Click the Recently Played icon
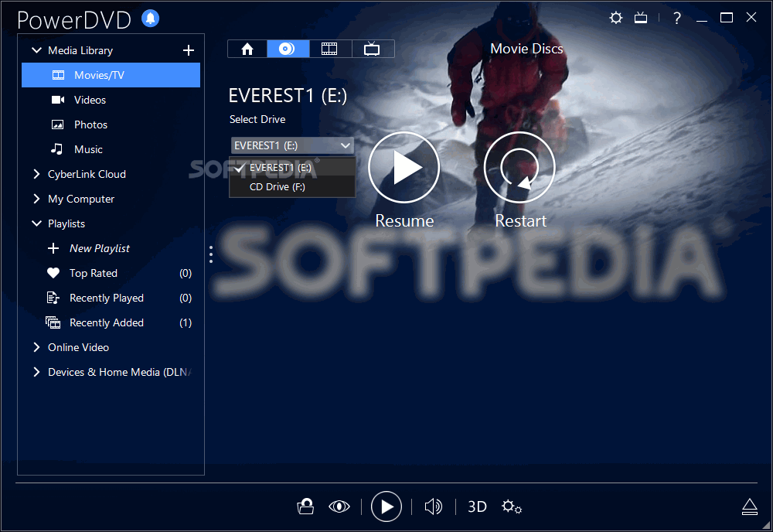Image resolution: width=773 pixels, height=532 pixels. [53, 298]
